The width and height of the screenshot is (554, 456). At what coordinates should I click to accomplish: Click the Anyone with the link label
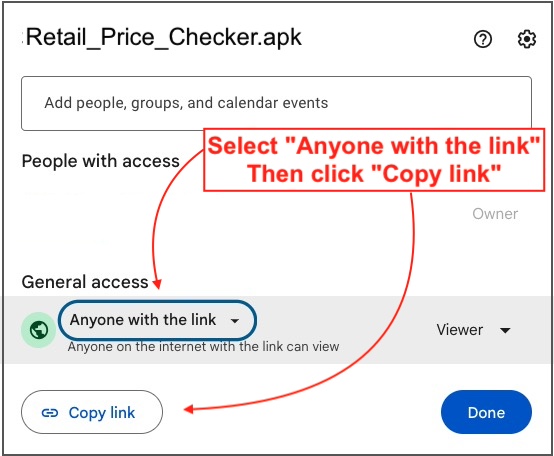click(143, 320)
